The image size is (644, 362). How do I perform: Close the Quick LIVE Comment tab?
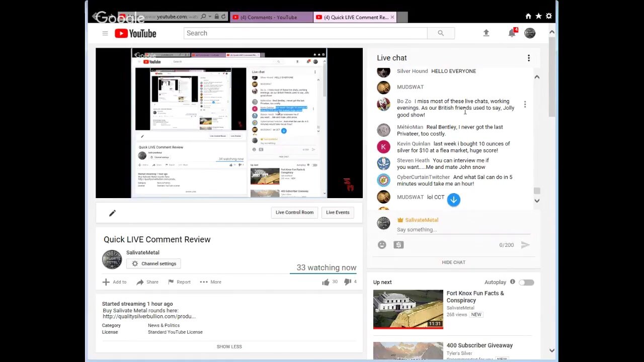(392, 17)
